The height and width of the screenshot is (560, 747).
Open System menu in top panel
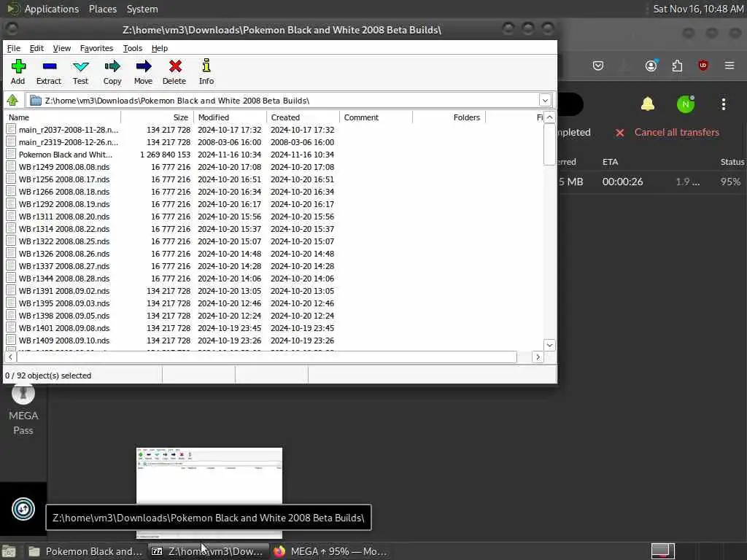coord(142,9)
